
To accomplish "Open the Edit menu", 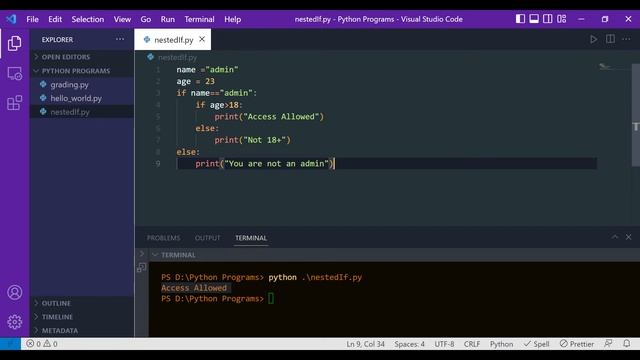I will pyautogui.click(x=55, y=19).
